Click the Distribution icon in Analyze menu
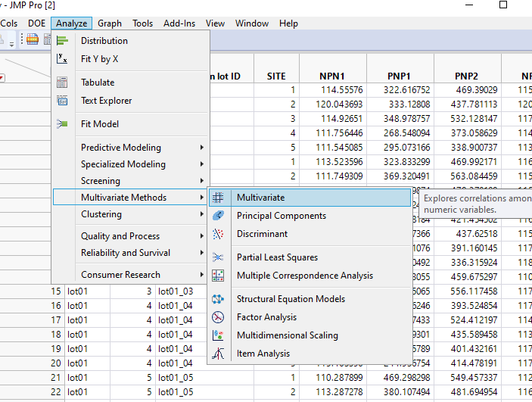 (x=63, y=41)
